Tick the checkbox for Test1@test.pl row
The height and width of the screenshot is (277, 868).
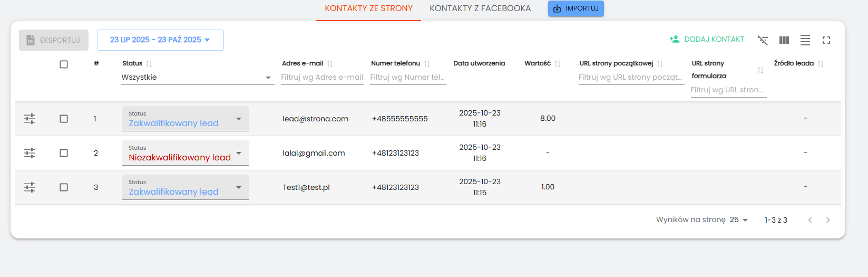[x=64, y=187]
